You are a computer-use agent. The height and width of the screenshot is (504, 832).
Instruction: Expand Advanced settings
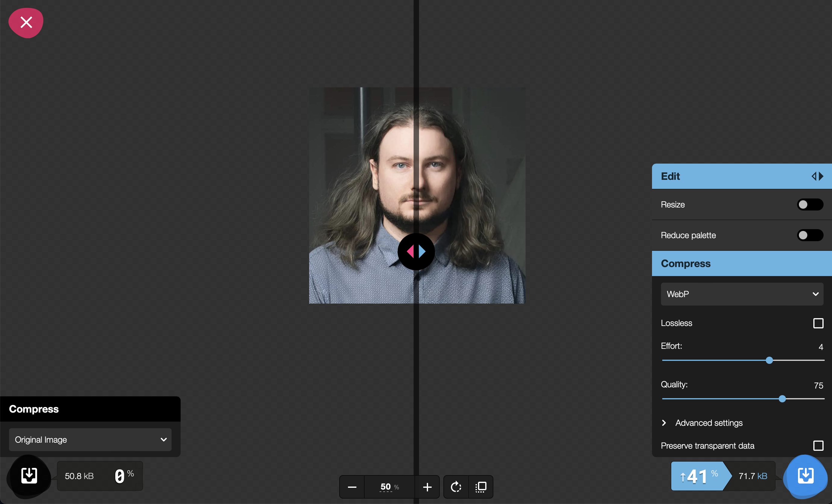pyautogui.click(x=708, y=423)
